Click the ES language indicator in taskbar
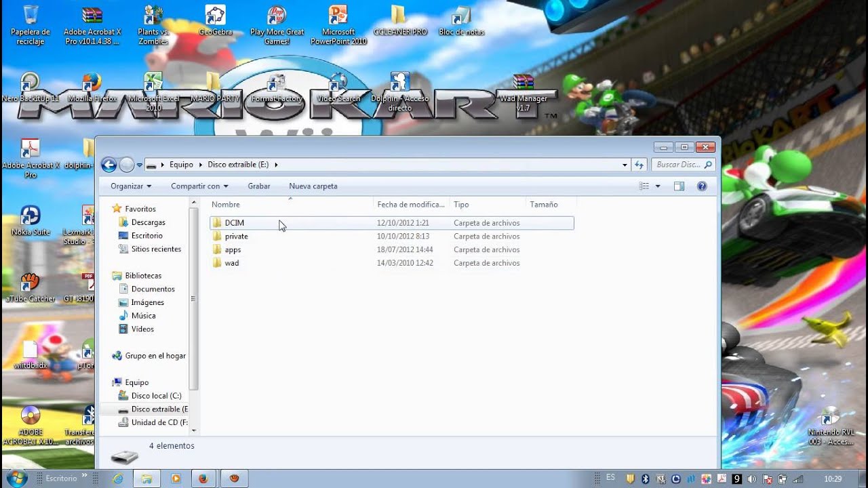The image size is (868, 488). 611,477
